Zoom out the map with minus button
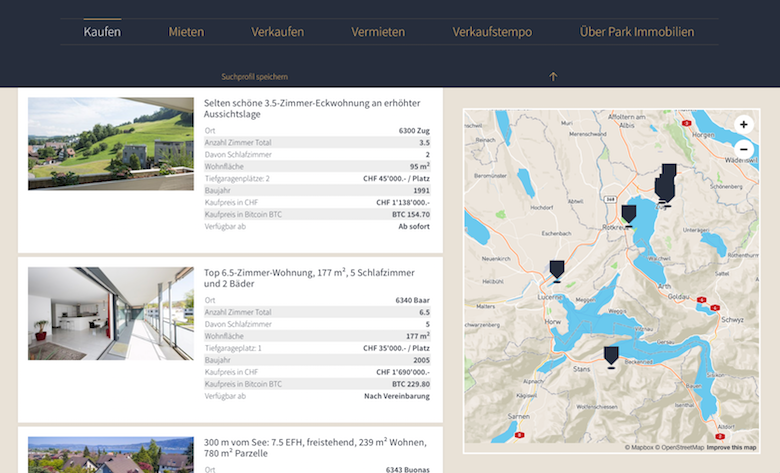The image size is (780, 473). click(x=744, y=149)
